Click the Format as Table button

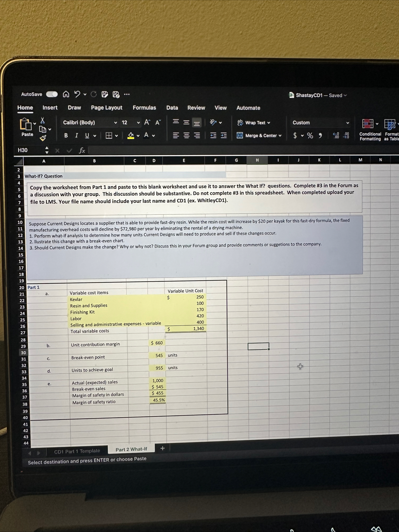tap(391, 130)
